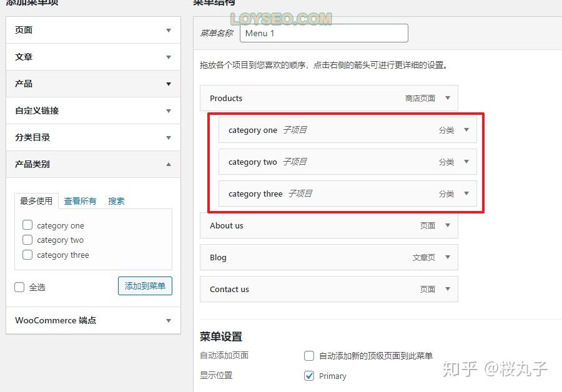Switch to the 最多使用 tab
Screen dimensions: 562x392
pyautogui.click(x=36, y=201)
